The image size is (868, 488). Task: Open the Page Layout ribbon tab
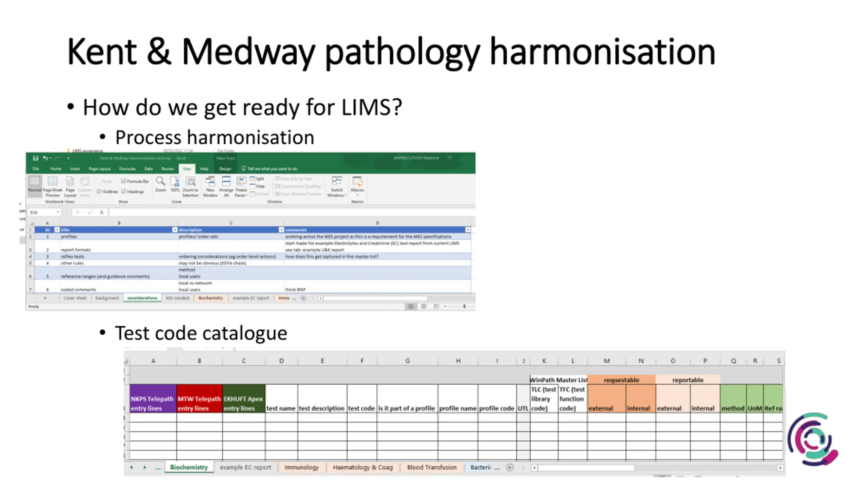click(99, 169)
